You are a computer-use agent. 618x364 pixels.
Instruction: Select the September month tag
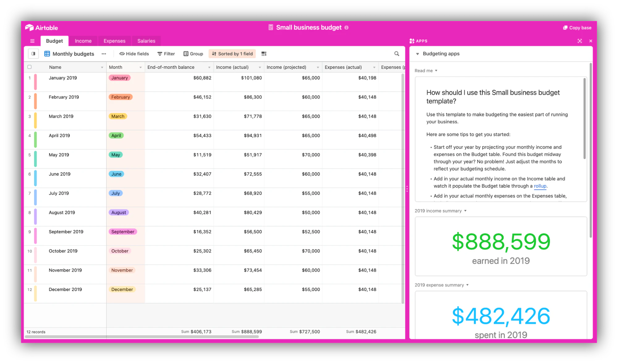pos(123,232)
